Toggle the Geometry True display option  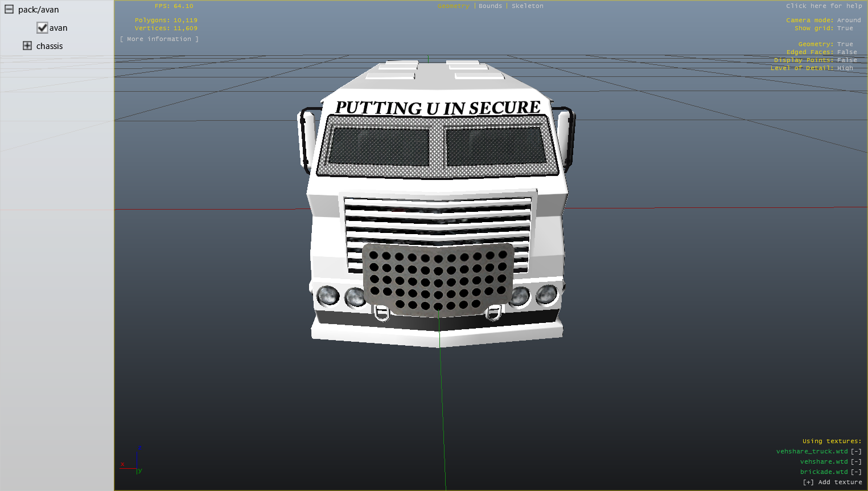tap(845, 44)
